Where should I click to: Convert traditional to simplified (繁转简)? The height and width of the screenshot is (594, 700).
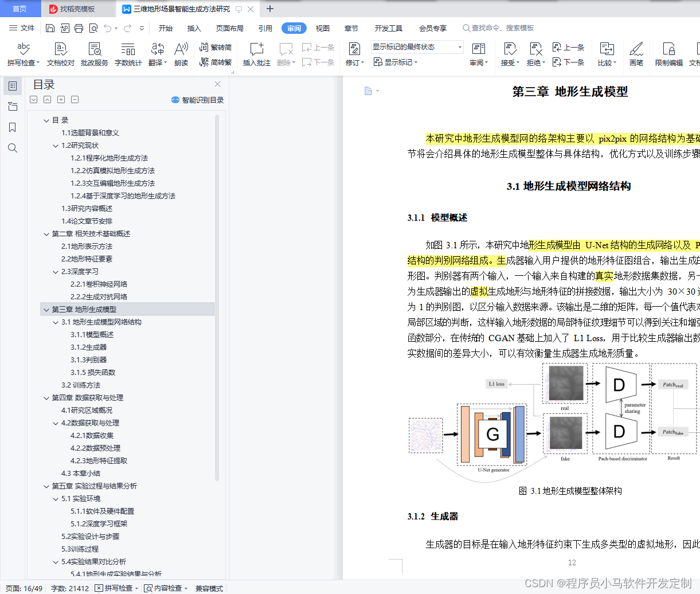(x=216, y=47)
